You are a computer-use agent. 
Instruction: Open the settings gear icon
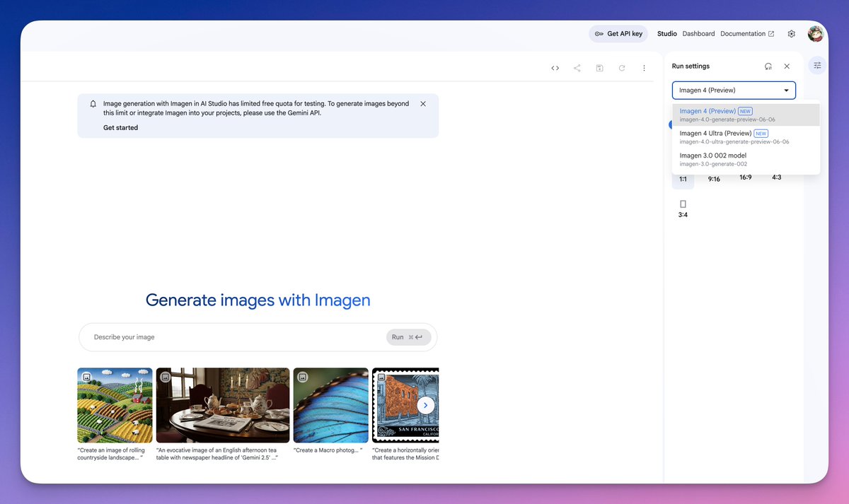point(792,34)
